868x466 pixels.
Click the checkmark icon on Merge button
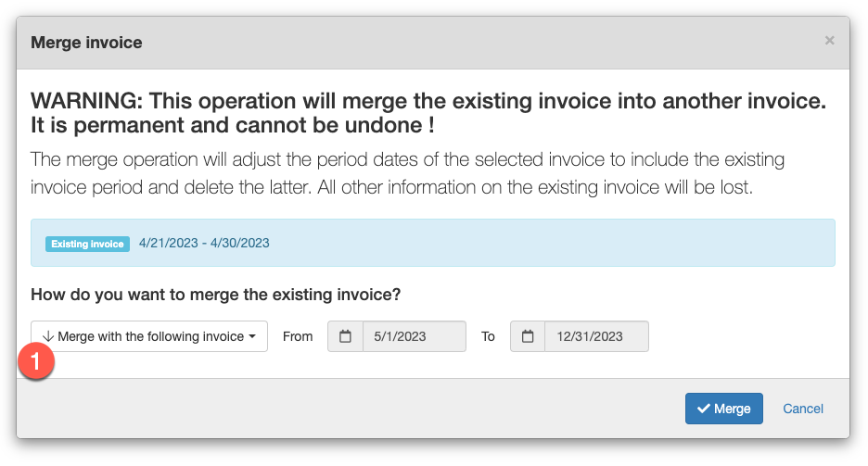pos(704,409)
